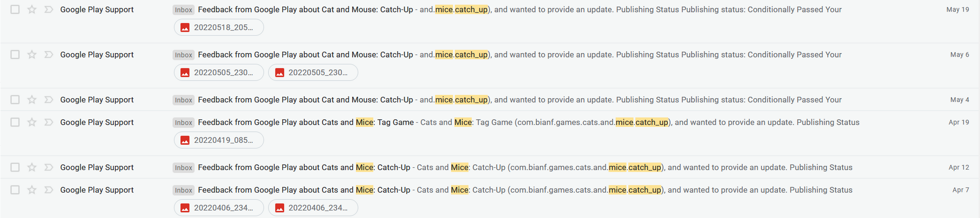Image resolution: width=980 pixels, height=218 pixels.
Task: Open first 20220505_230 attachment chip
Action: 219,72
